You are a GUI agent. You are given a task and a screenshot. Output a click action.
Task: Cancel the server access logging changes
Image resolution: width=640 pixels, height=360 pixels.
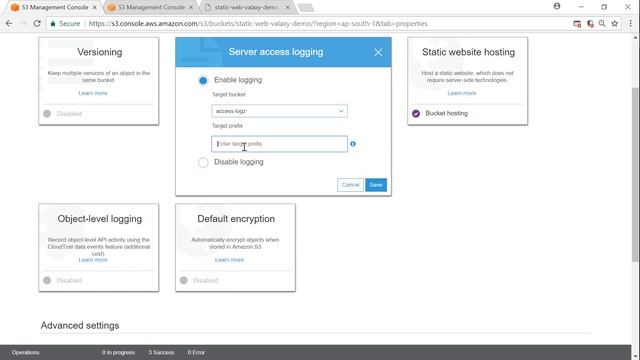pos(350,185)
